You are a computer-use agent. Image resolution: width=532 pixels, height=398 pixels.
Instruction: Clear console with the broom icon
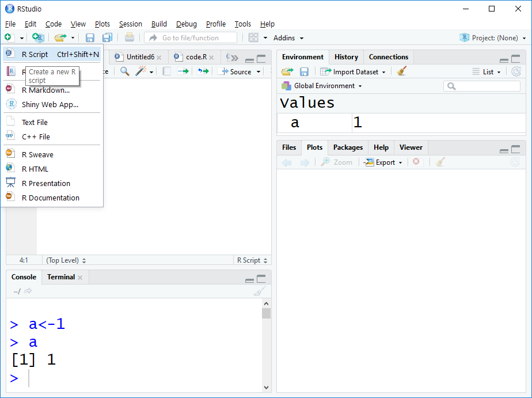coord(260,291)
